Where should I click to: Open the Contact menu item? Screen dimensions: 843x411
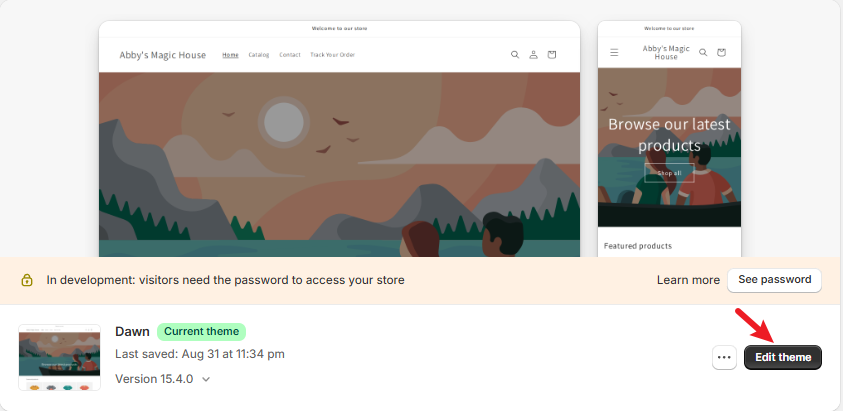click(x=290, y=55)
